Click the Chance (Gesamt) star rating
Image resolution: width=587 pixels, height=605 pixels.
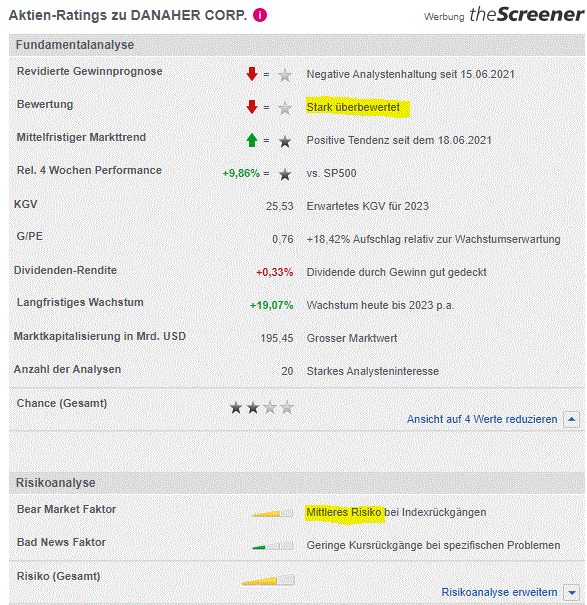[x=262, y=407]
